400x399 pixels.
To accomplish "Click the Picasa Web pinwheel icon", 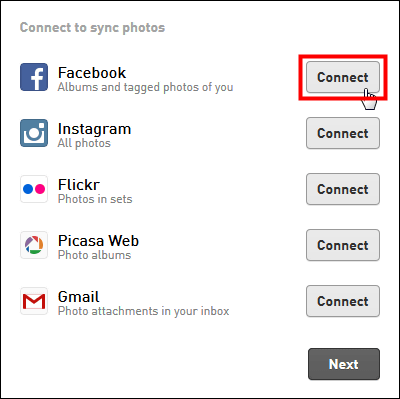I will [34, 245].
